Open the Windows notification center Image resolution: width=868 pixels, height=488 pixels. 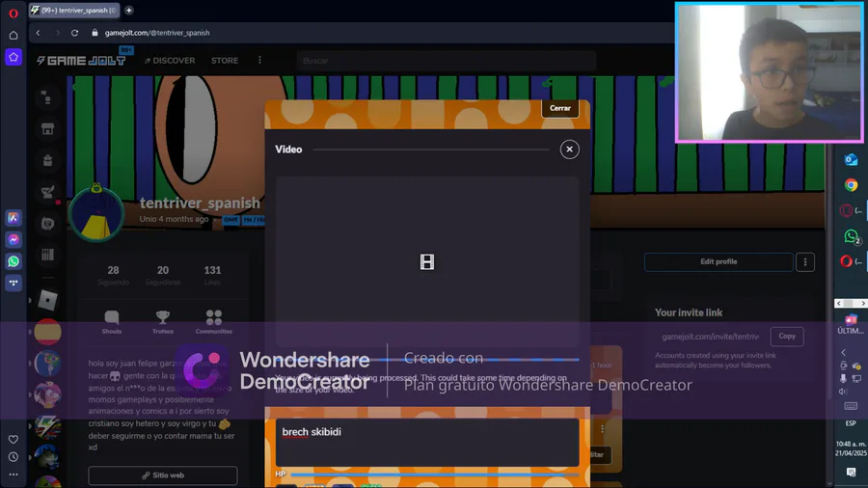coord(851,472)
